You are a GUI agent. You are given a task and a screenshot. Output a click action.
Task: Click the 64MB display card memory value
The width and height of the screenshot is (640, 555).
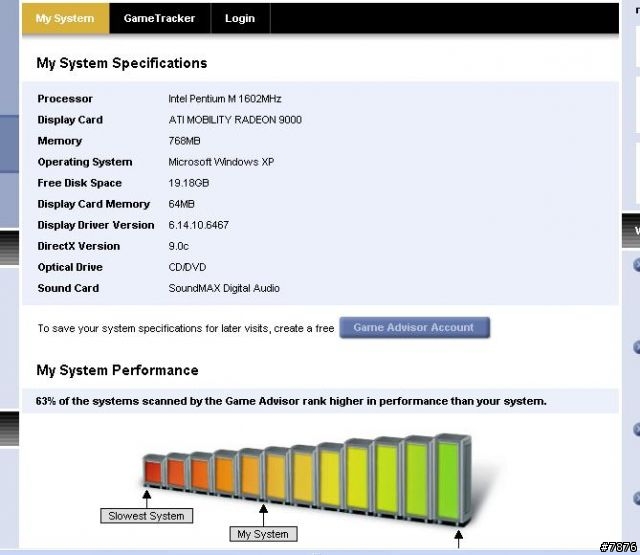pos(182,204)
